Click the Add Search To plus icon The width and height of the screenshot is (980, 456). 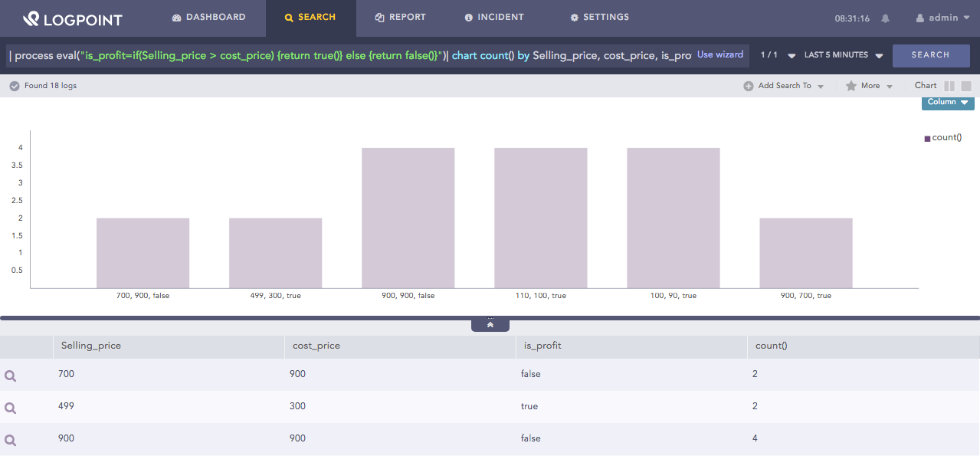pos(748,86)
